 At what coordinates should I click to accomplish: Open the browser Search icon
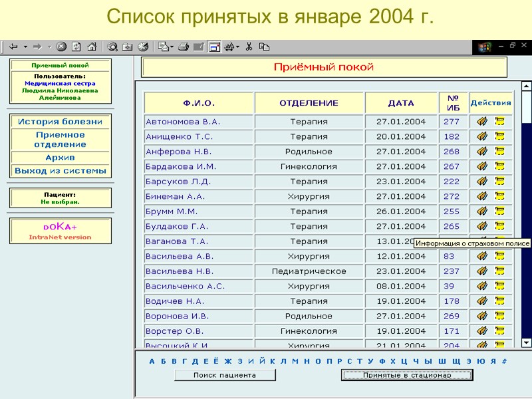tap(112, 47)
